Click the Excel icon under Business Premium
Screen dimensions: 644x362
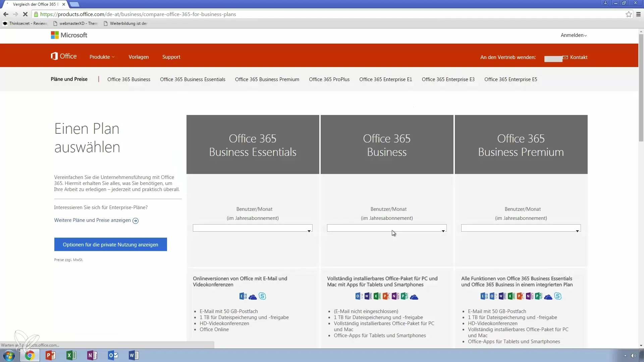(511, 296)
